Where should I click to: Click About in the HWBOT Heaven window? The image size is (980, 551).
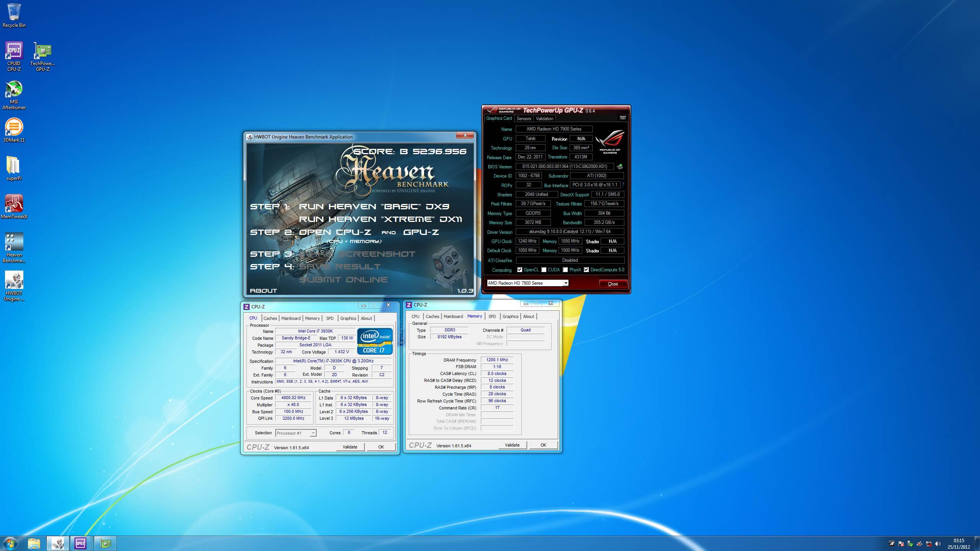263,291
